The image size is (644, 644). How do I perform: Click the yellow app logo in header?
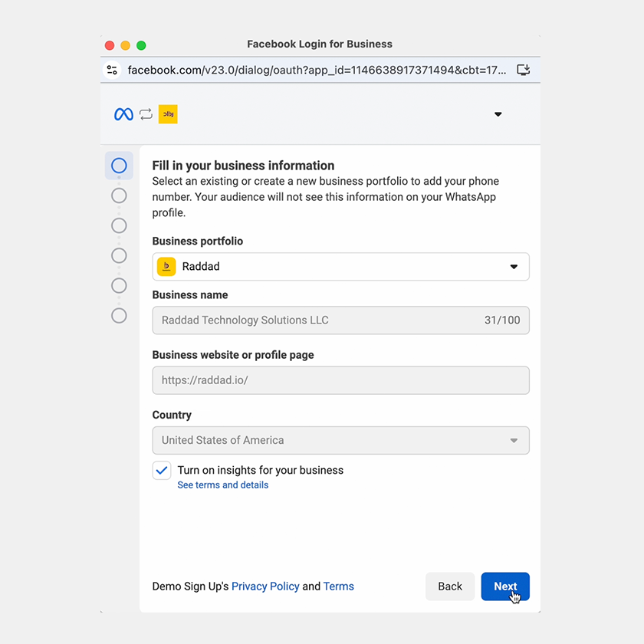pos(168,114)
